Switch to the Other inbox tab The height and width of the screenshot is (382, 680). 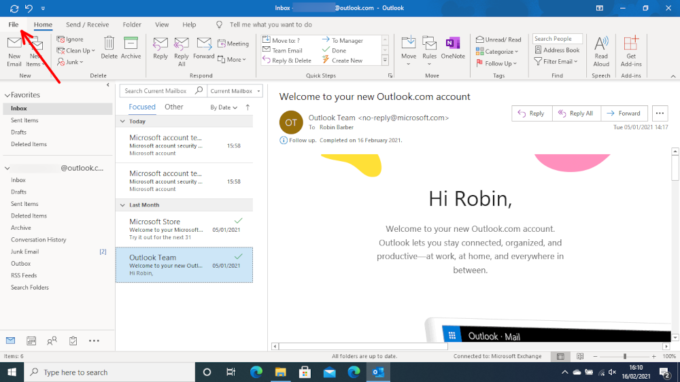[173, 107]
